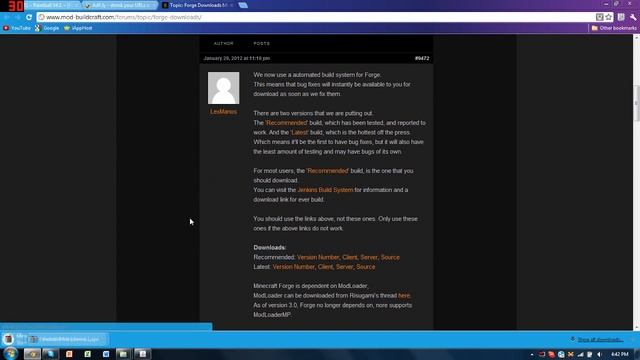Open post permalink #9472

(x=422, y=58)
